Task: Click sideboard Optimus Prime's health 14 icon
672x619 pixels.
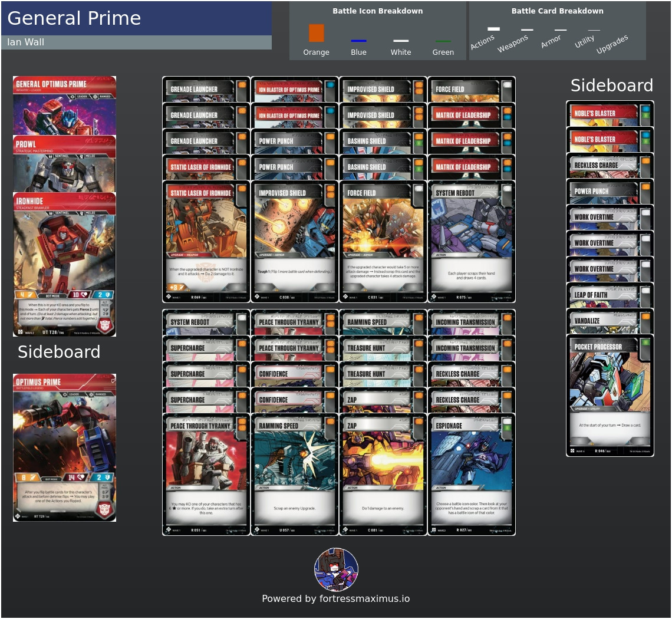Action: 76,478
